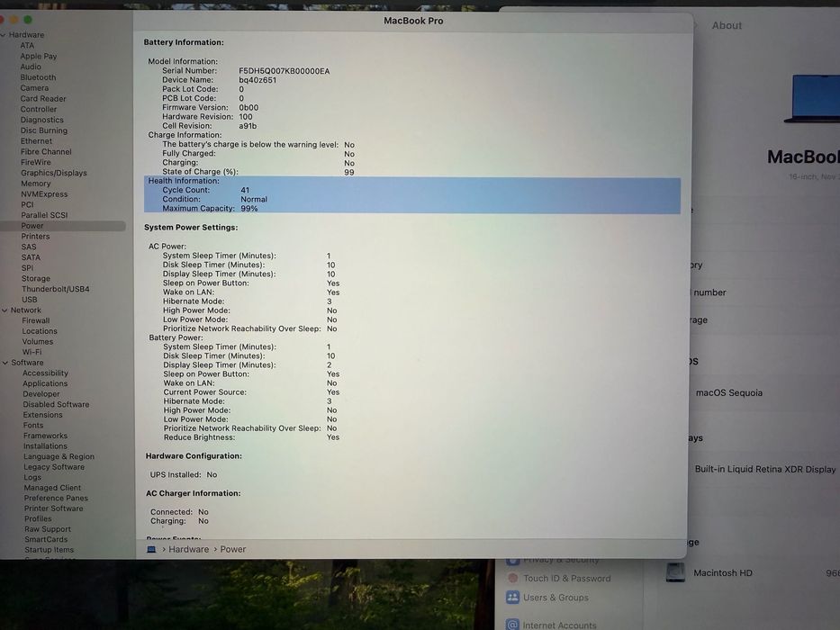Open Storage in the sidebar
Screen dimensions: 840x630
tap(36, 279)
